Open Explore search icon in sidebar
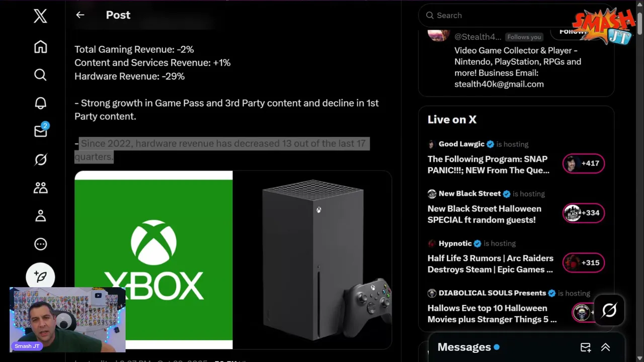Image resolution: width=644 pixels, height=362 pixels. click(x=40, y=75)
